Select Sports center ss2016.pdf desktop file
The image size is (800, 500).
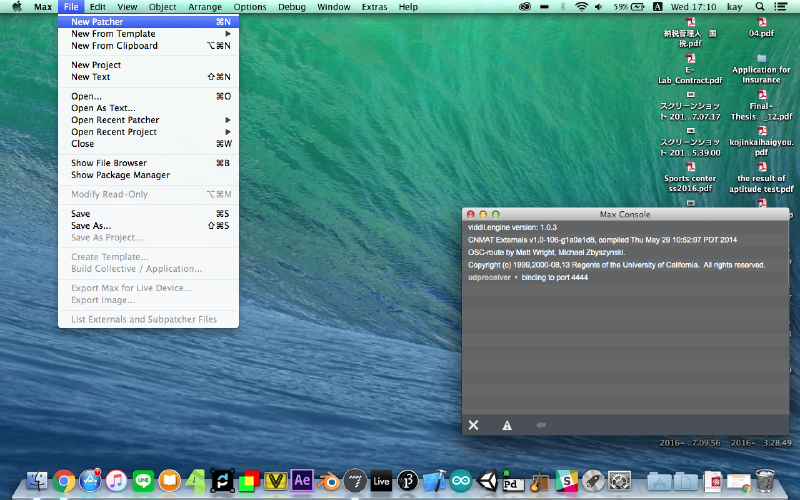coord(690,177)
